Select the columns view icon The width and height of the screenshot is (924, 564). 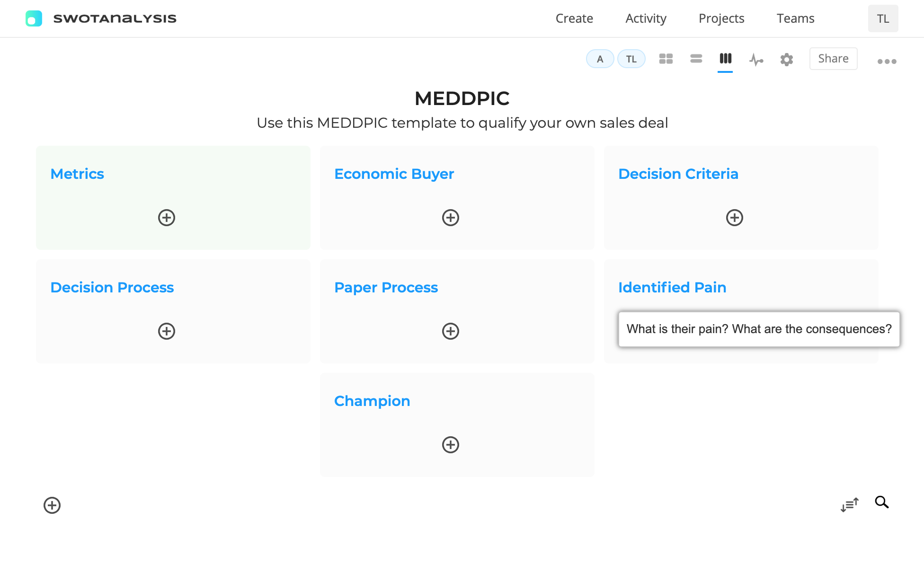(726, 59)
